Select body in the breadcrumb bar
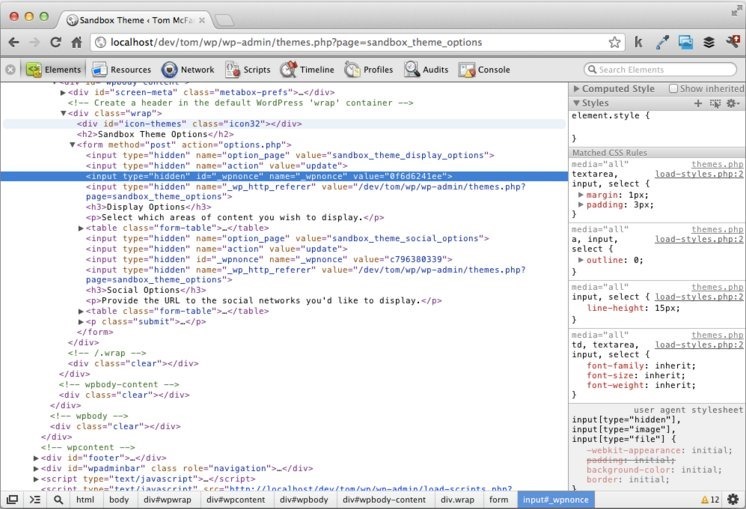Screen dimensions: 746x509 pos(119,500)
